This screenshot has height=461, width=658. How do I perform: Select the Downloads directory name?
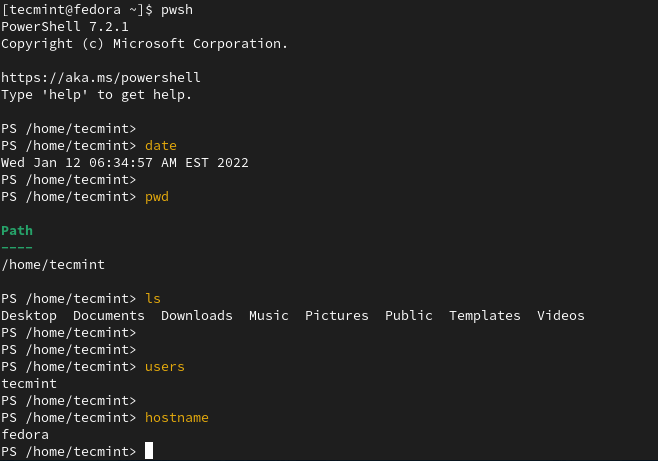click(197, 315)
